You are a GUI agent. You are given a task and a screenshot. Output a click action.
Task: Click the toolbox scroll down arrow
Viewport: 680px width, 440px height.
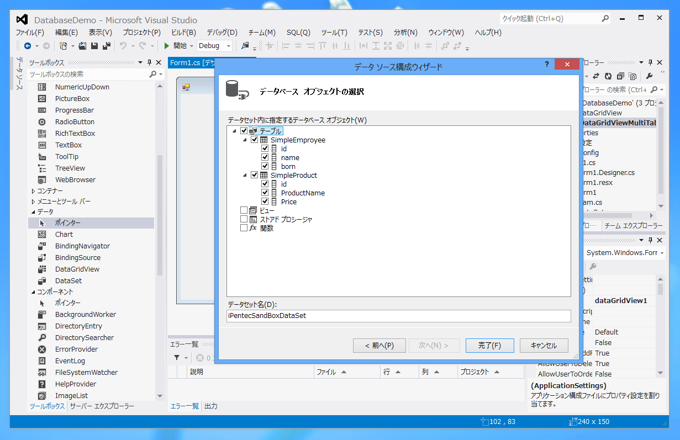click(x=160, y=396)
